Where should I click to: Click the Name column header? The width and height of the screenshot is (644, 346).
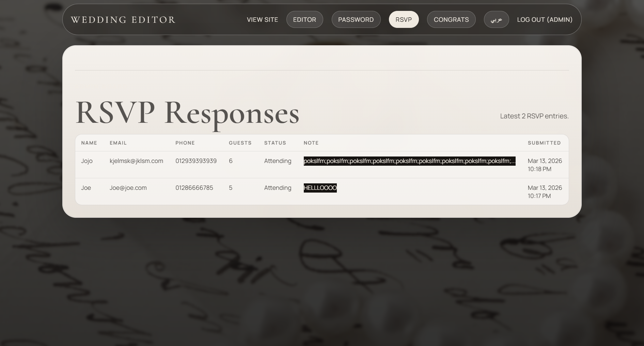click(x=89, y=143)
